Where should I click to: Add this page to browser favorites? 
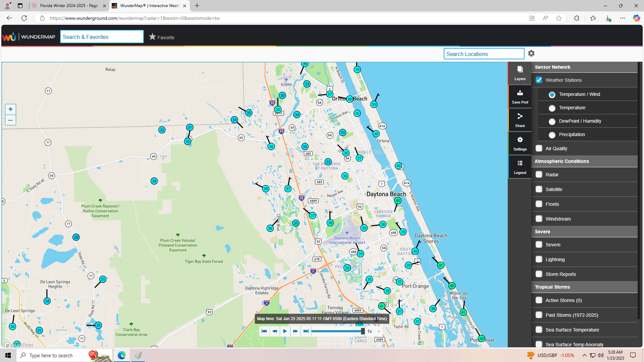click(x=559, y=18)
